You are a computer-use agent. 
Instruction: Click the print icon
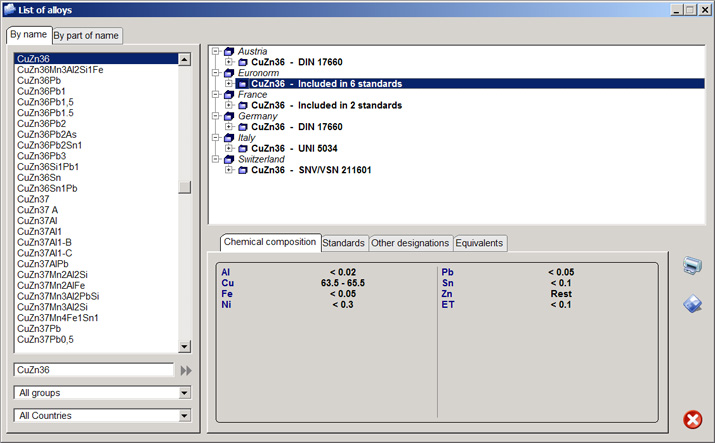[x=692, y=266]
